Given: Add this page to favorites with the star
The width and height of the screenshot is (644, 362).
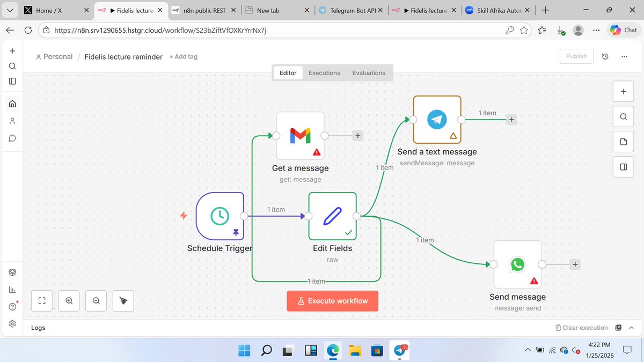Looking at the screenshot, I should [x=524, y=31].
